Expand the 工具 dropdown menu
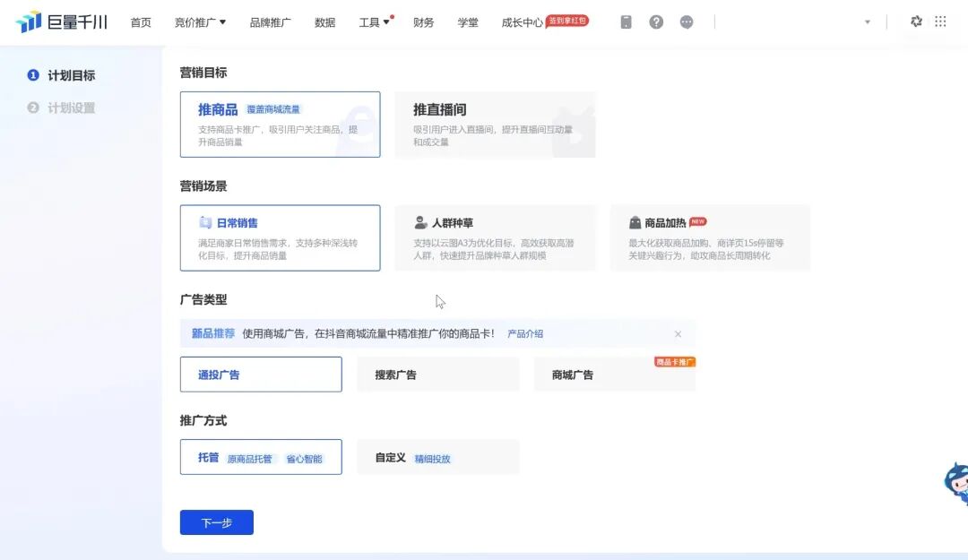 coord(374,22)
